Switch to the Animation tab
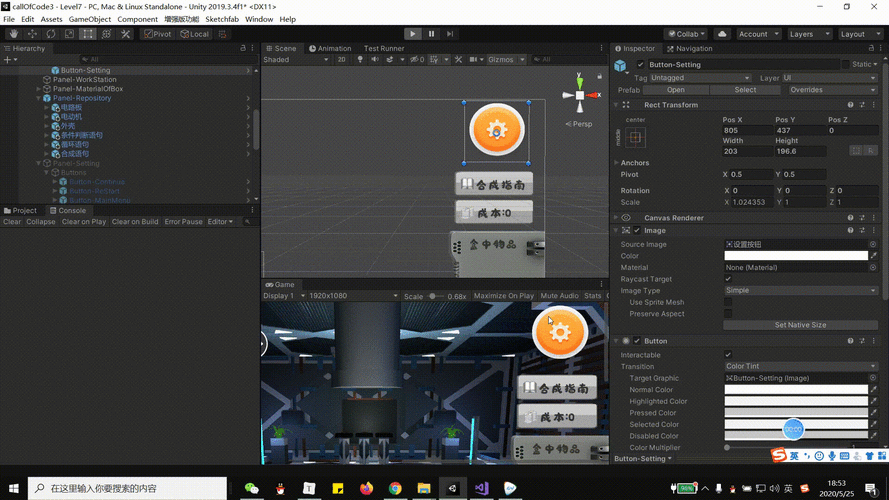889x500 pixels. [x=330, y=48]
